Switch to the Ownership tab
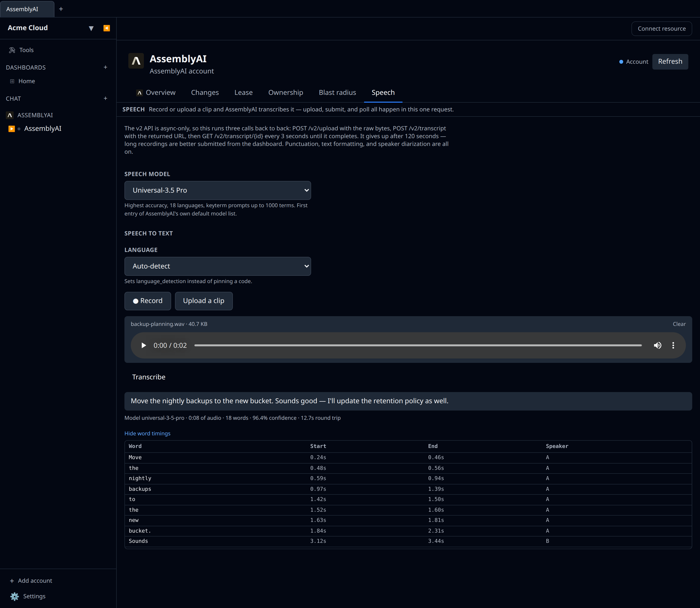This screenshot has height=608, width=700. tap(286, 93)
